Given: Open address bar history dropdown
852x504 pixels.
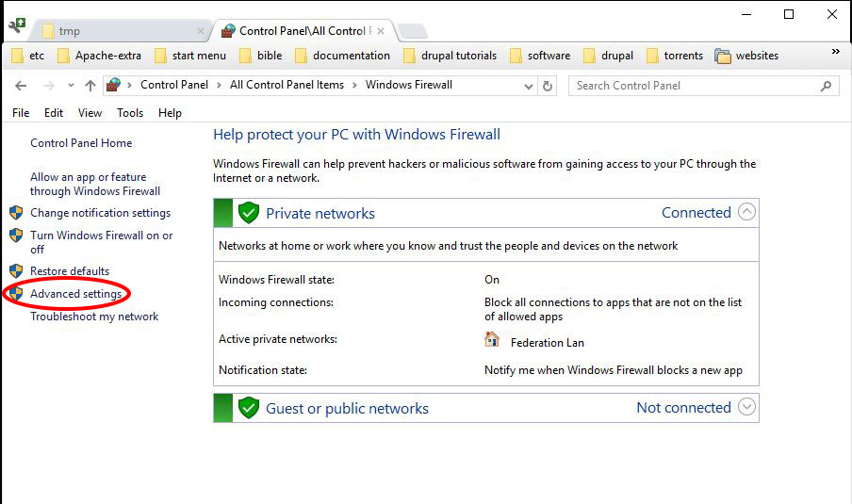Looking at the screenshot, I should pyautogui.click(x=528, y=86).
